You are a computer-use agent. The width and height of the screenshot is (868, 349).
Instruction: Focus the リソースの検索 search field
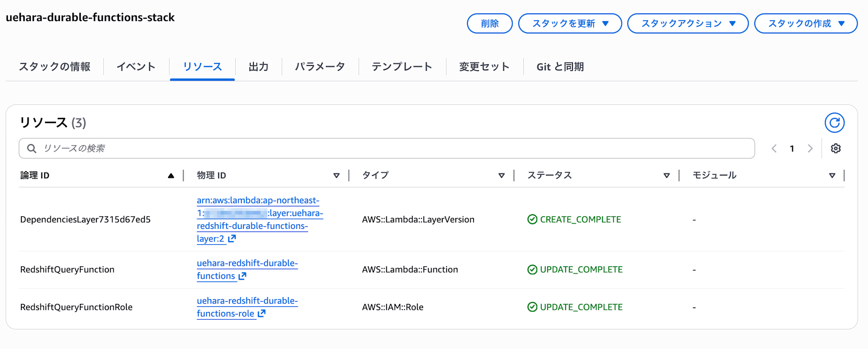coord(386,149)
